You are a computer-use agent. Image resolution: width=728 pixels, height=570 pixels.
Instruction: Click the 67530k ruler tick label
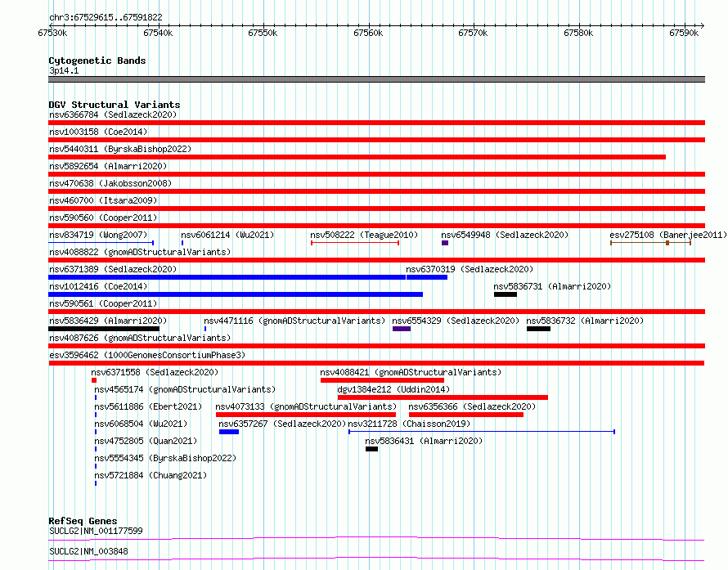pos(52,33)
